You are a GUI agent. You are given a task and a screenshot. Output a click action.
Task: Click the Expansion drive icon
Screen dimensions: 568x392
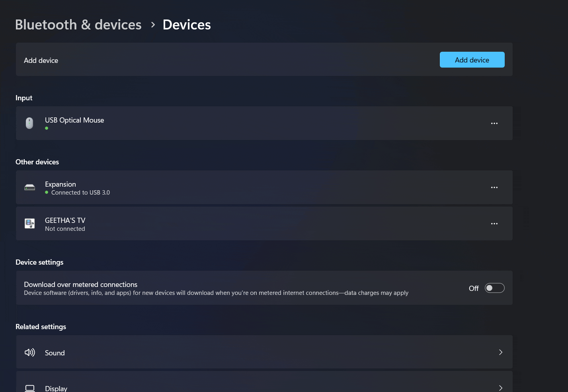point(29,187)
